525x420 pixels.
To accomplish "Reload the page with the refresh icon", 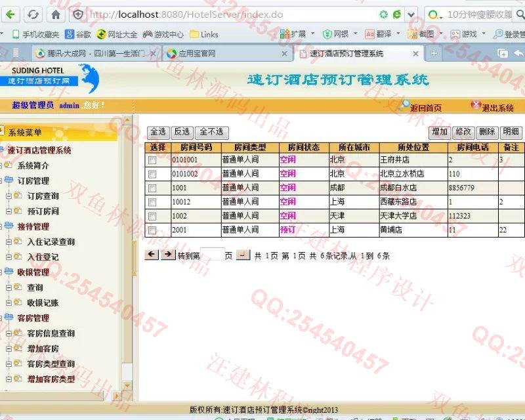I will (x=33, y=14).
